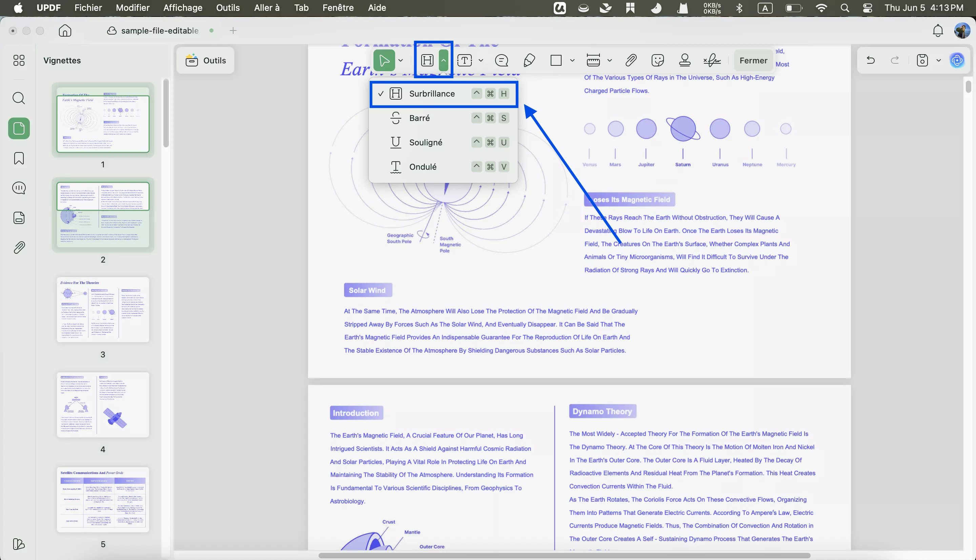Open the sticker tool
Viewport: 976px width, 560px height.
658,60
